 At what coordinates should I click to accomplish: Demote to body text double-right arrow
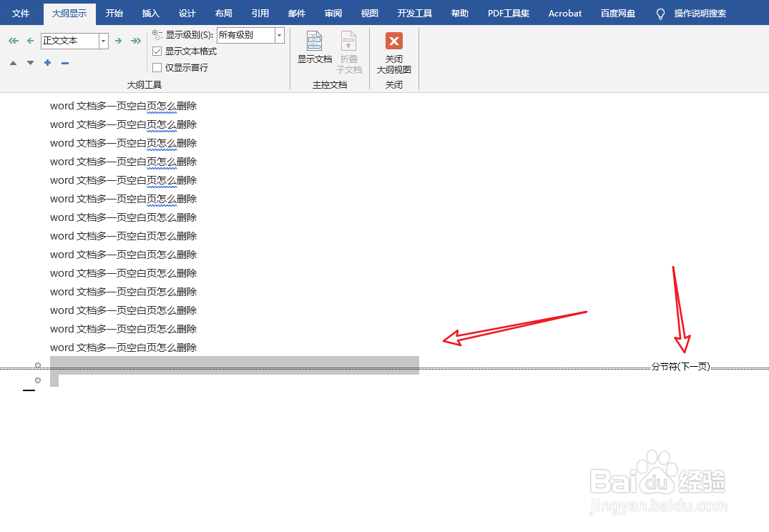(x=136, y=41)
